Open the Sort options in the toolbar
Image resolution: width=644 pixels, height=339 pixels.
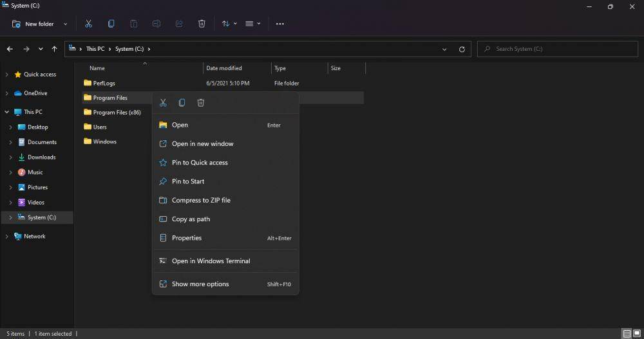pyautogui.click(x=229, y=24)
